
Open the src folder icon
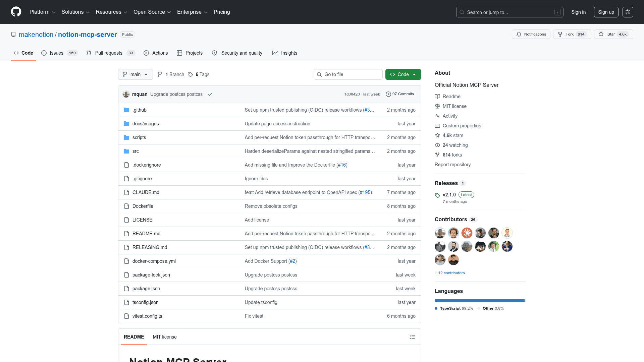126,151
